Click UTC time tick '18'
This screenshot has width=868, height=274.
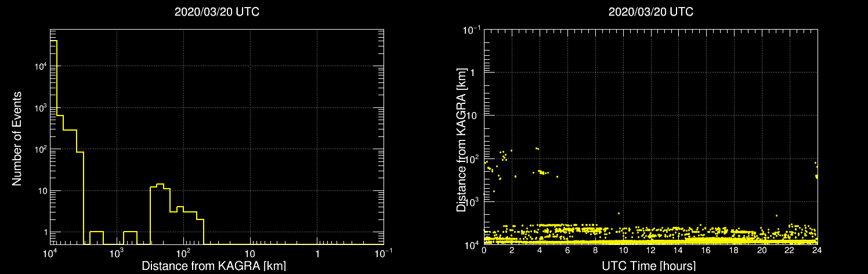click(733, 250)
